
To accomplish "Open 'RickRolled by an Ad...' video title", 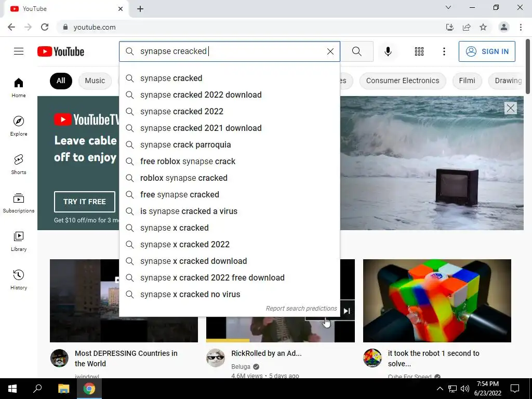I will coord(267,353).
